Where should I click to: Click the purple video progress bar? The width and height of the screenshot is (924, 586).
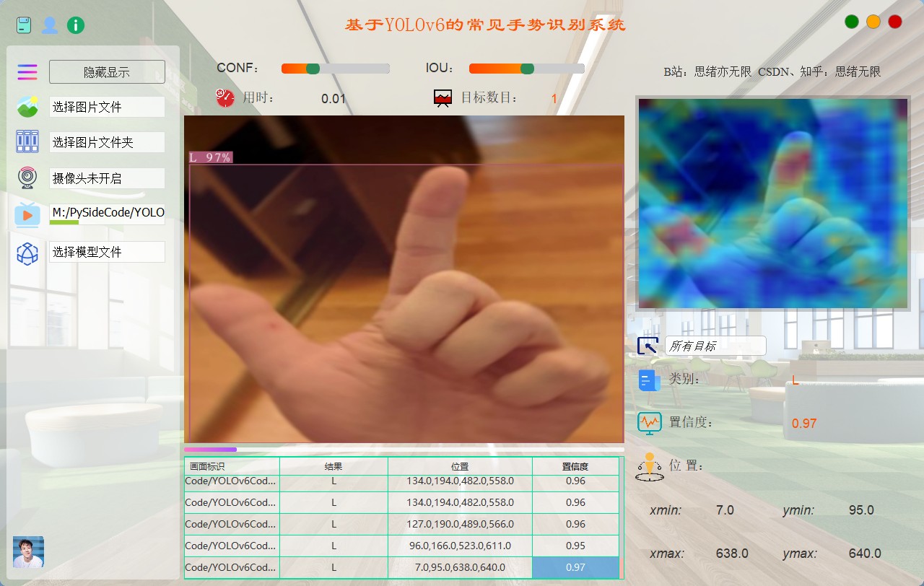pos(404,450)
